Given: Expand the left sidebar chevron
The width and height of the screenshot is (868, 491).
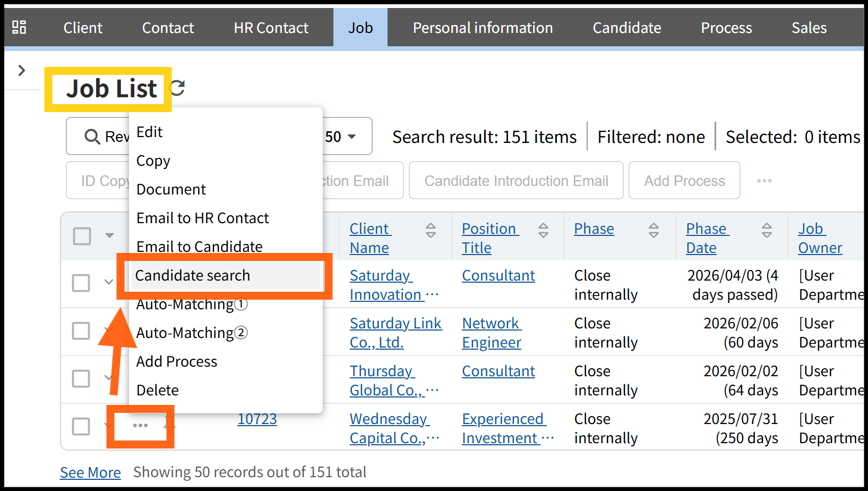Looking at the screenshot, I should click(x=22, y=70).
